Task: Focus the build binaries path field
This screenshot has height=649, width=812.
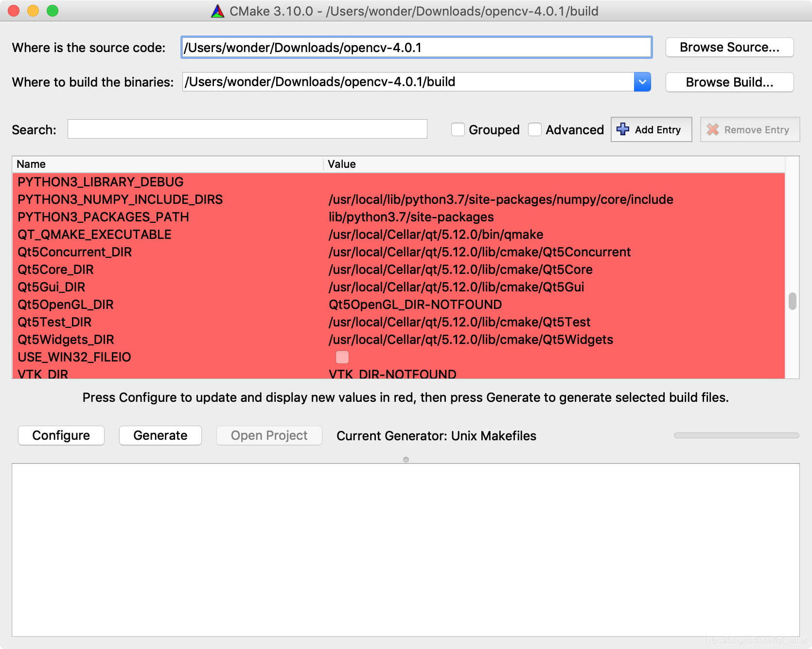Action: tap(408, 82)
